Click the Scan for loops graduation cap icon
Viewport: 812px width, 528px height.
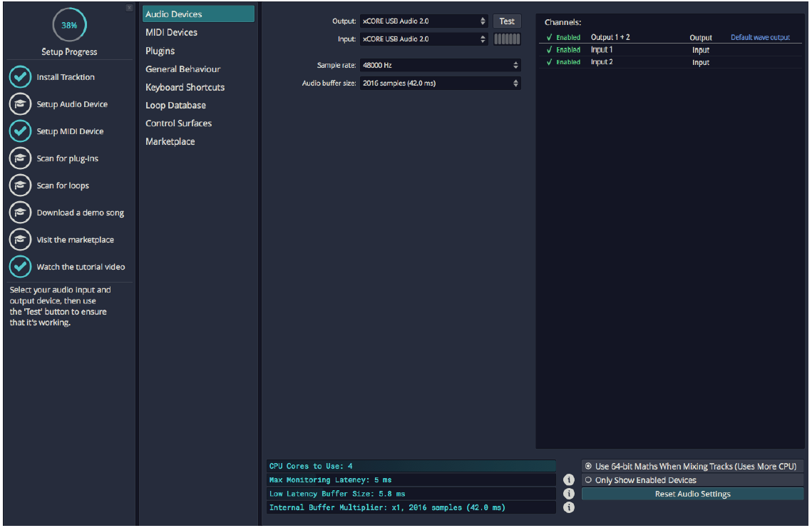tap(20, 186)
